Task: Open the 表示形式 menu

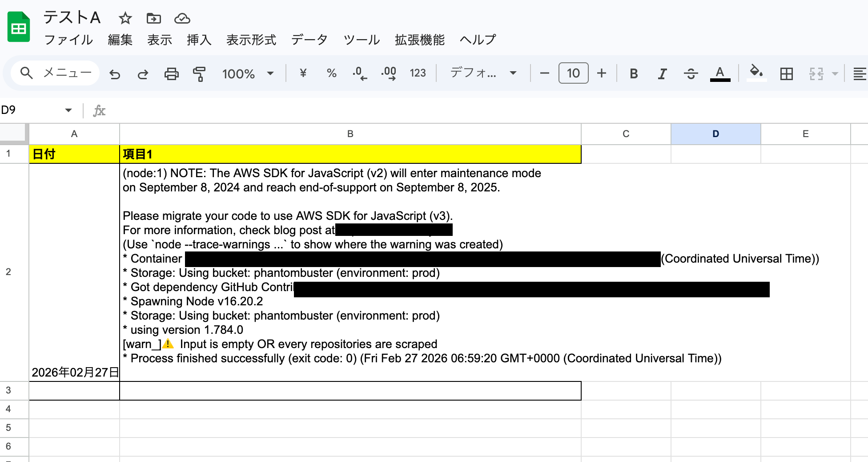Action: pos(251,40)
